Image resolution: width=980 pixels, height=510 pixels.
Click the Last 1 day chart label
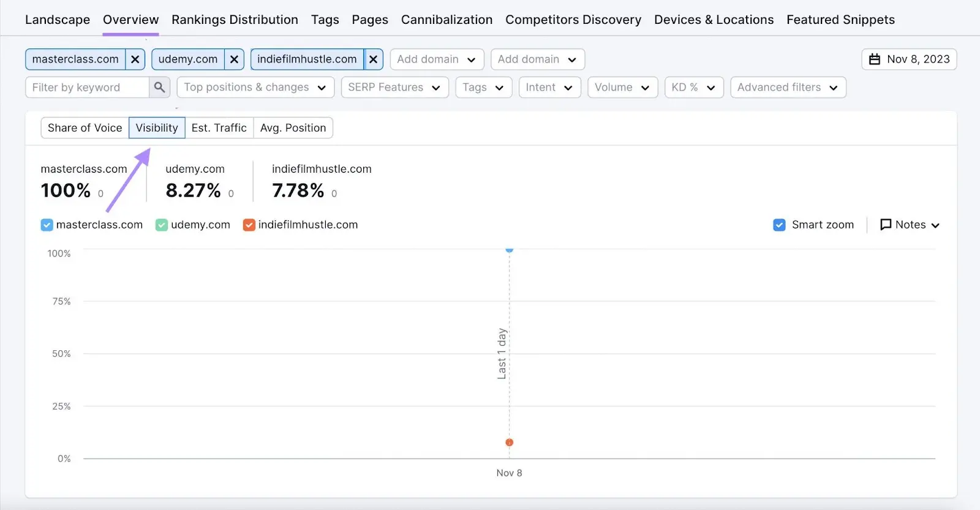coord(502,354)
